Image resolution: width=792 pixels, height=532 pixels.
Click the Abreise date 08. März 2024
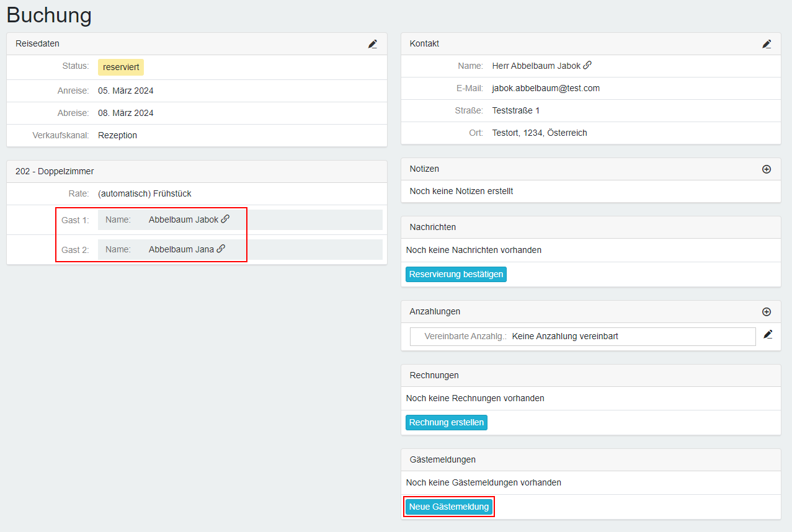126,113
